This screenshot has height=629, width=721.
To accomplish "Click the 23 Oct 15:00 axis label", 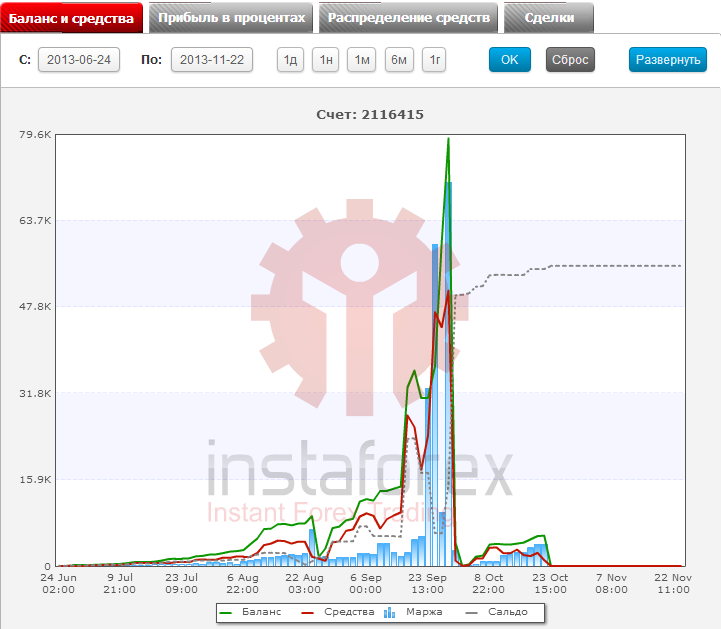I will (x=550, y=583).
